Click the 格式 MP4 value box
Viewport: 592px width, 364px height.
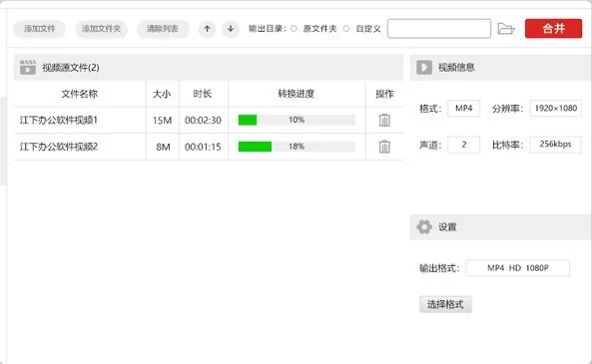[x=463, y=109]
